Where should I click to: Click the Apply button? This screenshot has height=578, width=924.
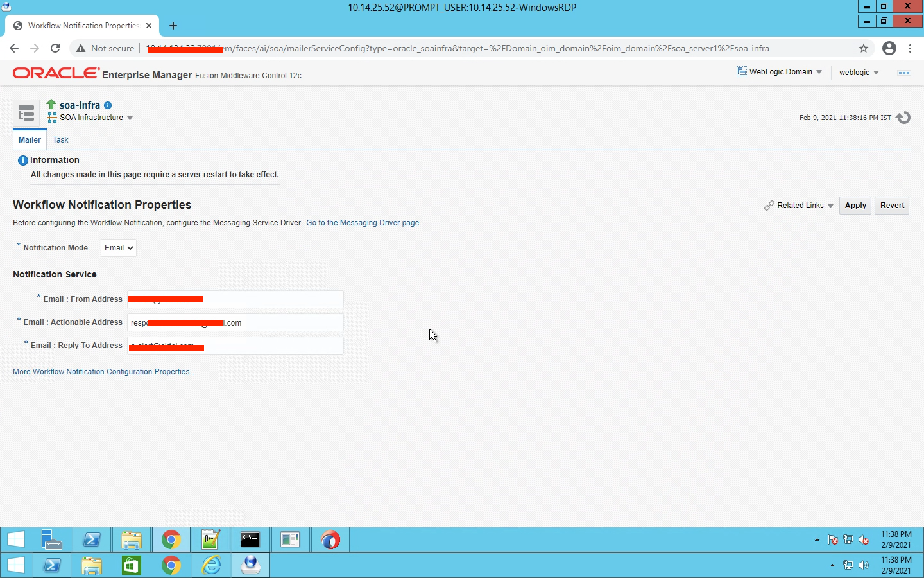click(855, 206)
